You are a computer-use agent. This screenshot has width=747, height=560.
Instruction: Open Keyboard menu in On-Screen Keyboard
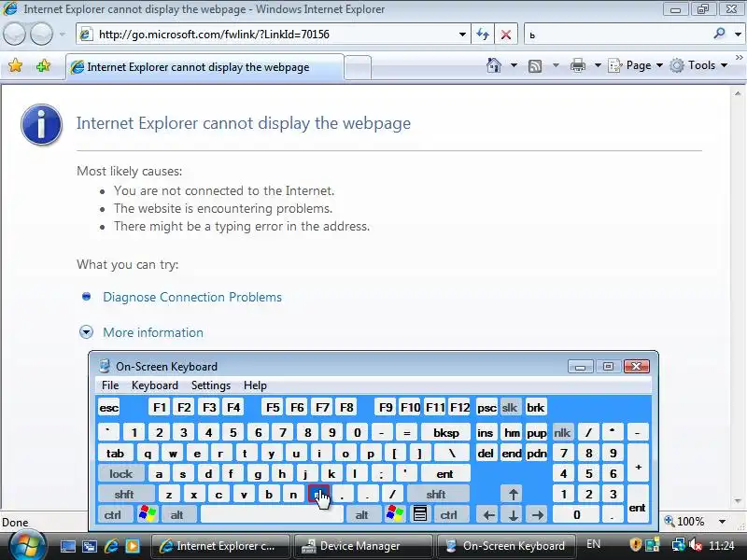(155, 385)
